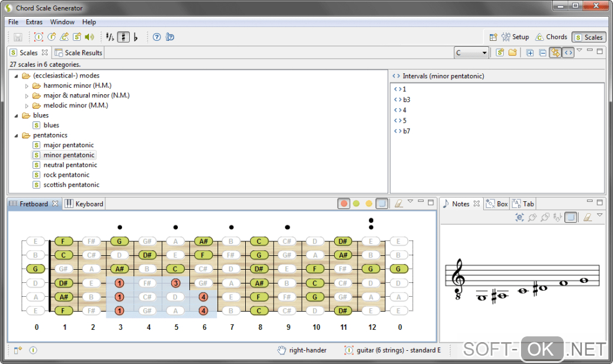Toggle the block mode button in Notes toolbar
Screen dimensions: 613x364
click(x=571, y=217)
